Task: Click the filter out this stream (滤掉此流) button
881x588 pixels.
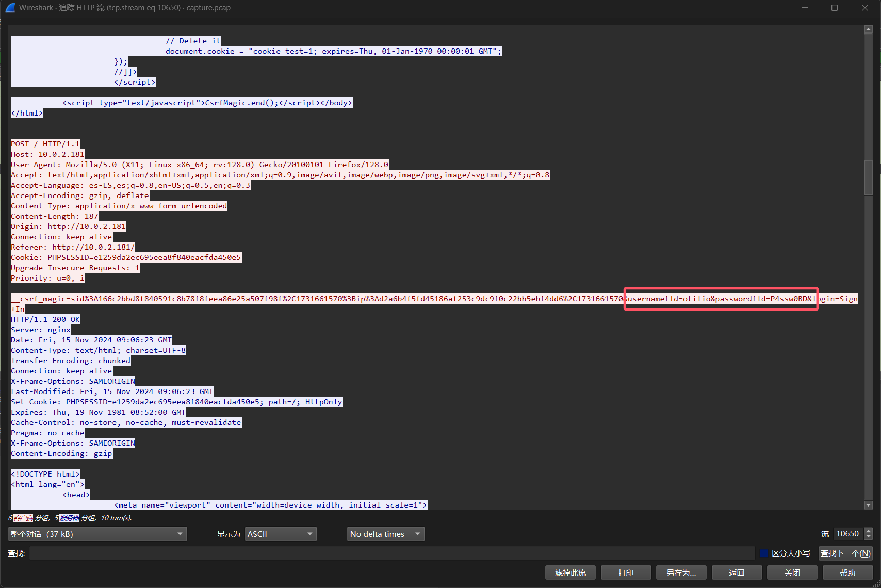Action: point(570,573)
